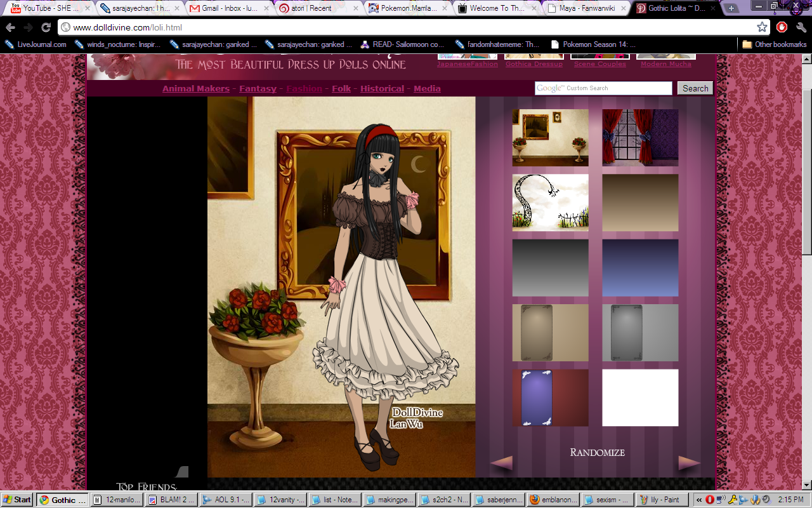Bookmark this page with the star icon

[762, 27]
